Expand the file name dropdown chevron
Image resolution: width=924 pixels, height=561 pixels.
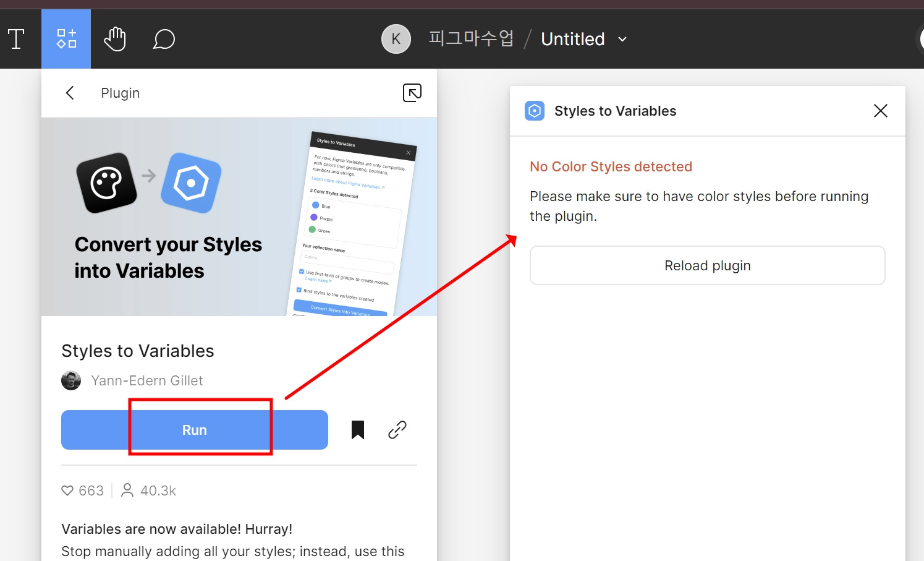pos(622,39)
